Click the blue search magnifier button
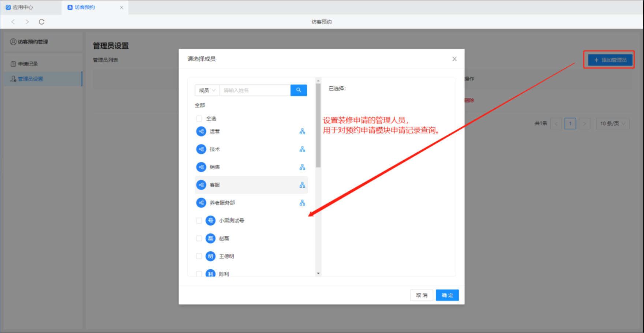Screen dimensions: 644x333 click(x=299, y=90)
